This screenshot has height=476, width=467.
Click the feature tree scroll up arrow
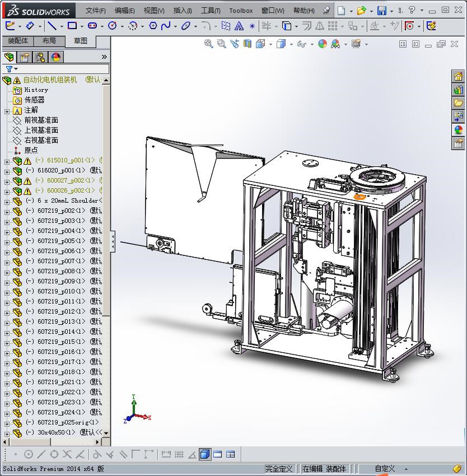coord(106,80)
